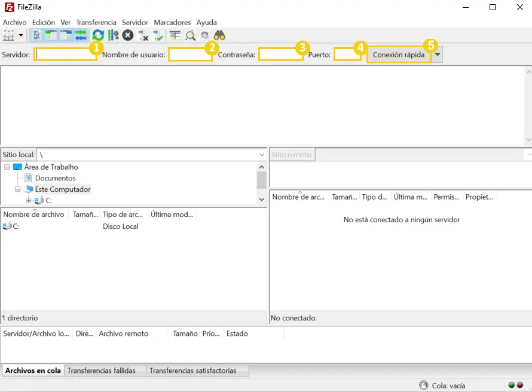
Task: Click the FileZilla logo in the title bar
Action: (10, 7)
